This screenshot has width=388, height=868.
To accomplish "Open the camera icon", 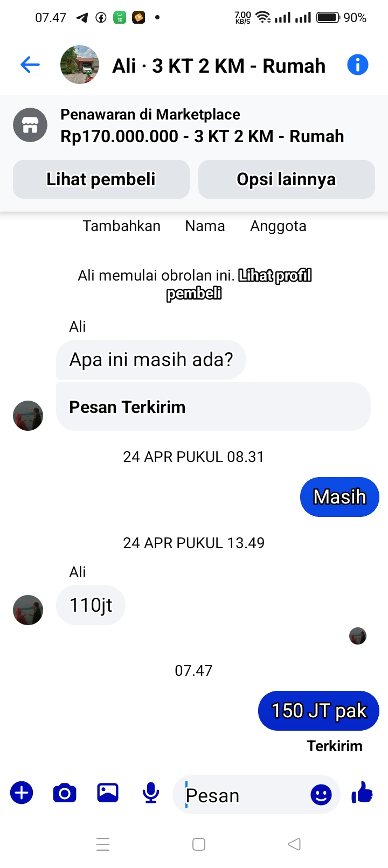I will coord(65,793).
